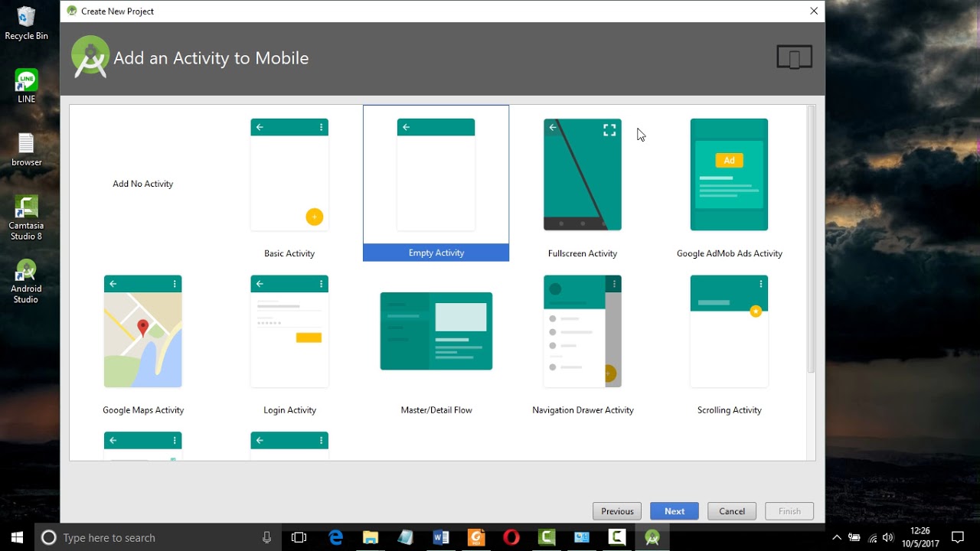Screen dimensions: 980x551
Task: Select the Basic Activity template thumbnail
Action: point(289,174)
